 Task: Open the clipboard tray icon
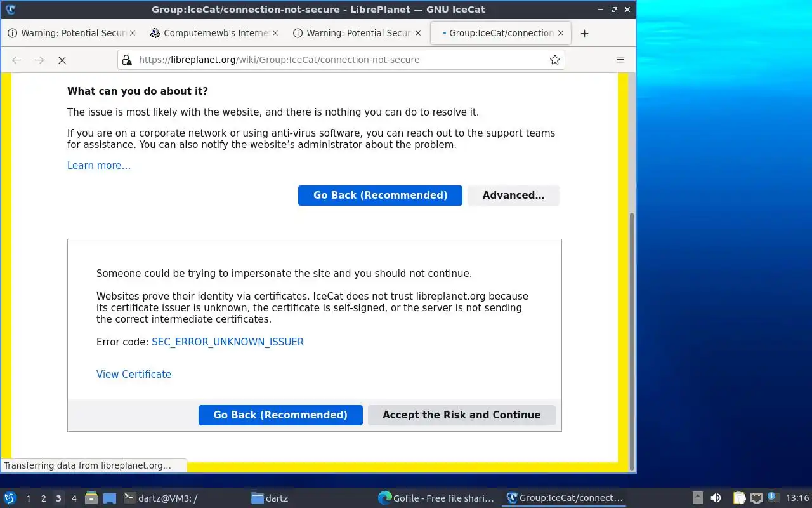739,498
